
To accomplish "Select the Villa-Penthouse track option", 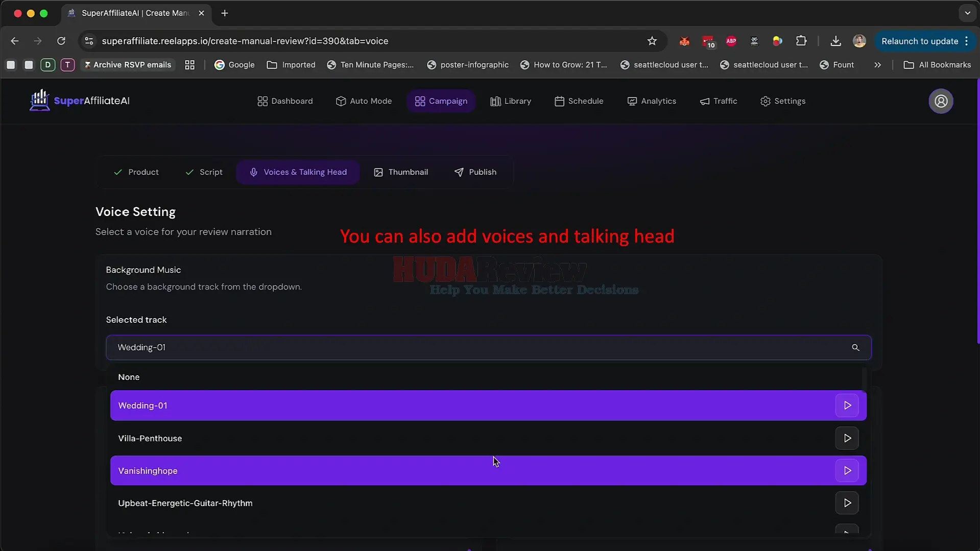I will pos(488,438).
